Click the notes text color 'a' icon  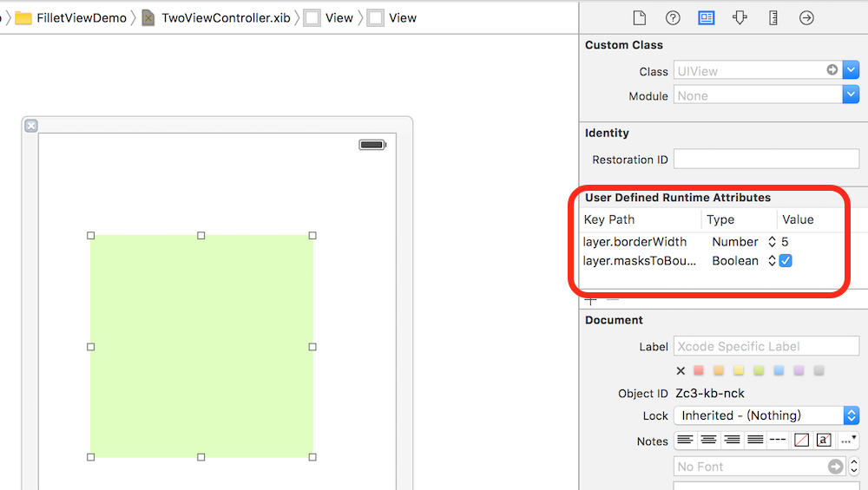click(x=824, y=441)
